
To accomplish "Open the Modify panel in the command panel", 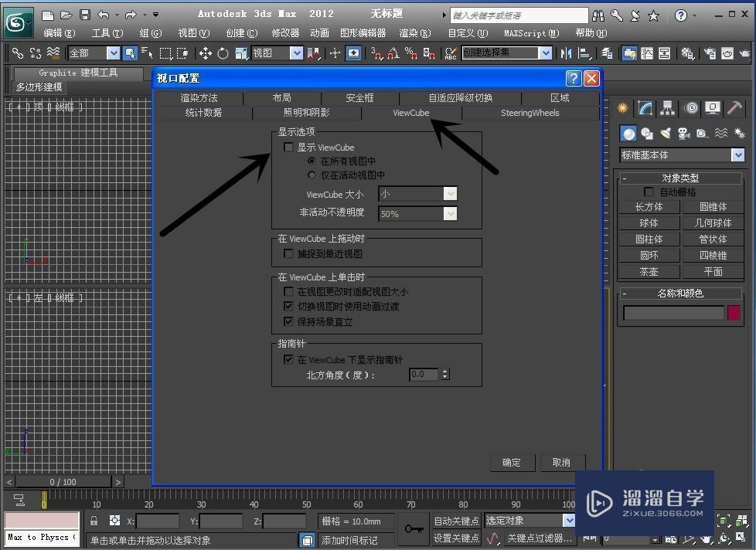I will [x=644, y=108].
